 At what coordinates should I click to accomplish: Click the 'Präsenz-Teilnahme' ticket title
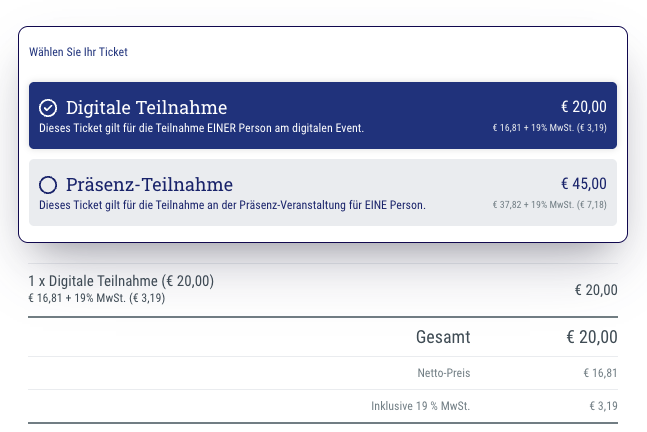coord(149,185)
